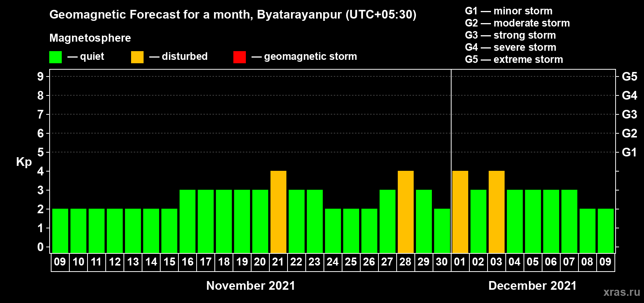Click date label 12 under November
Viewport: 644px width, 303px height.
tap(115, 262)
